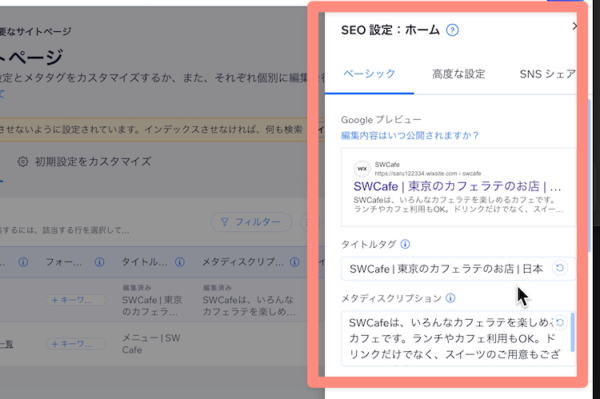Click the info icon beside the タイトル… column header
The image size is (600, 399).
180,262
